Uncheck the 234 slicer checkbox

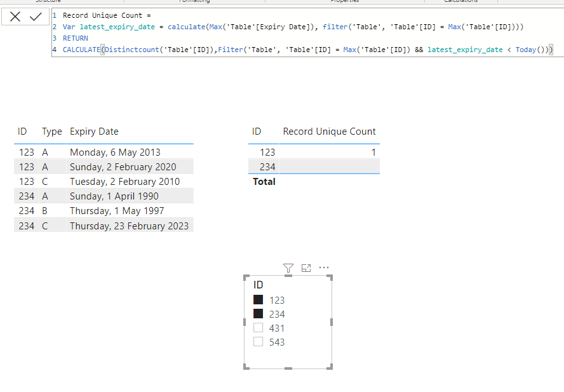[258, 313]
